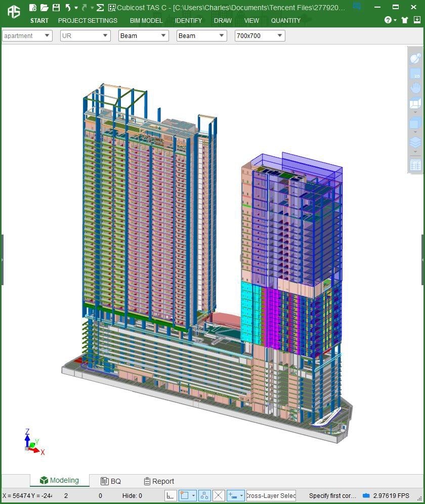Click the Save icon in title bar
The width and height of the screenshot is (425, 504).
point(56,8)
